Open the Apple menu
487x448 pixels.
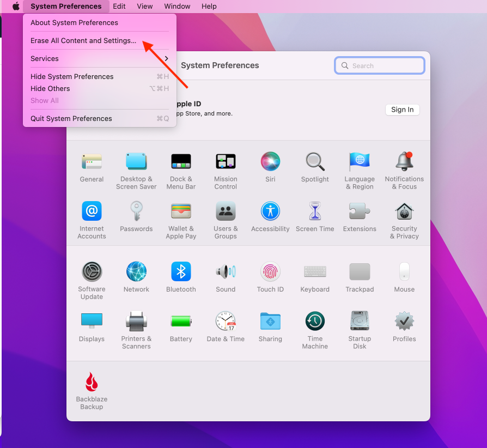pos(16,6)
